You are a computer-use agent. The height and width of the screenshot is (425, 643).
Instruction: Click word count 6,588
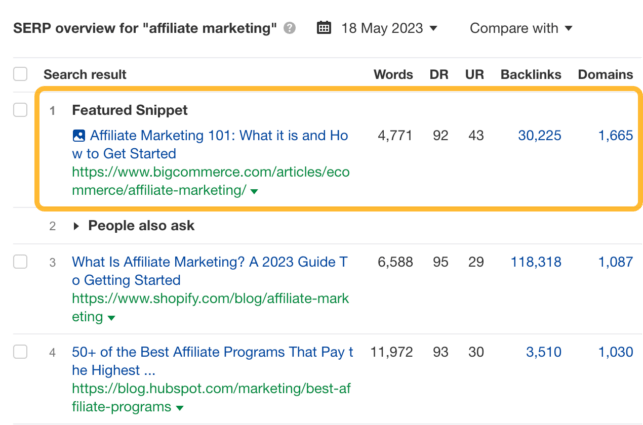[395, 262]
